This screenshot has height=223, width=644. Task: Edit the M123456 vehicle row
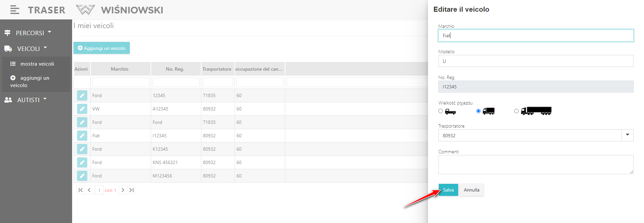[x=82, y=176]
